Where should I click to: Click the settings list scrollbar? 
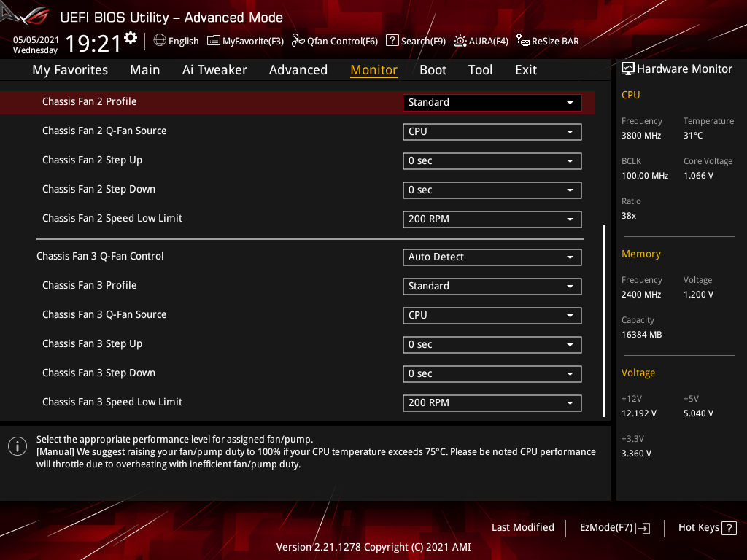604,322
